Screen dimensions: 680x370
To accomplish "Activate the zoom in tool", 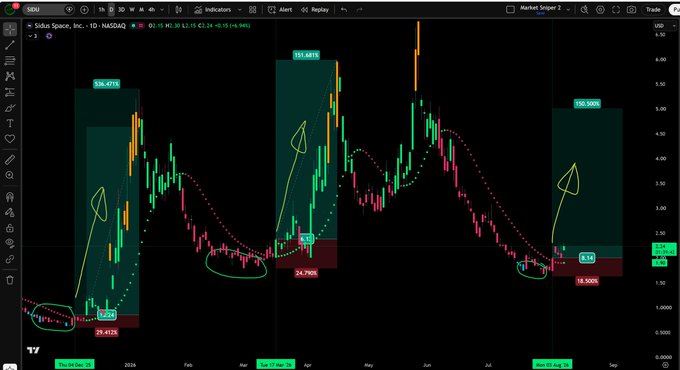I will pos(10,175).
